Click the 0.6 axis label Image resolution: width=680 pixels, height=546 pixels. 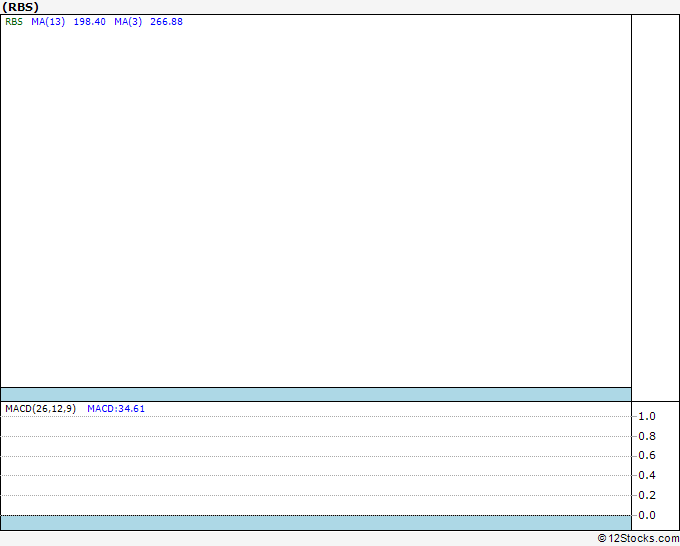(647, 455)
